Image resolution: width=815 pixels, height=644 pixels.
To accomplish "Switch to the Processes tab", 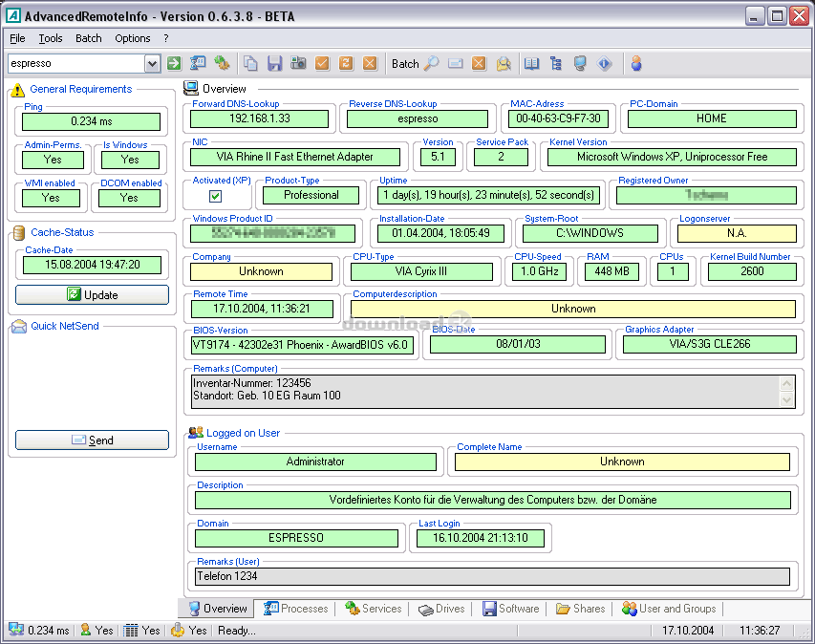I will point(296,608).
